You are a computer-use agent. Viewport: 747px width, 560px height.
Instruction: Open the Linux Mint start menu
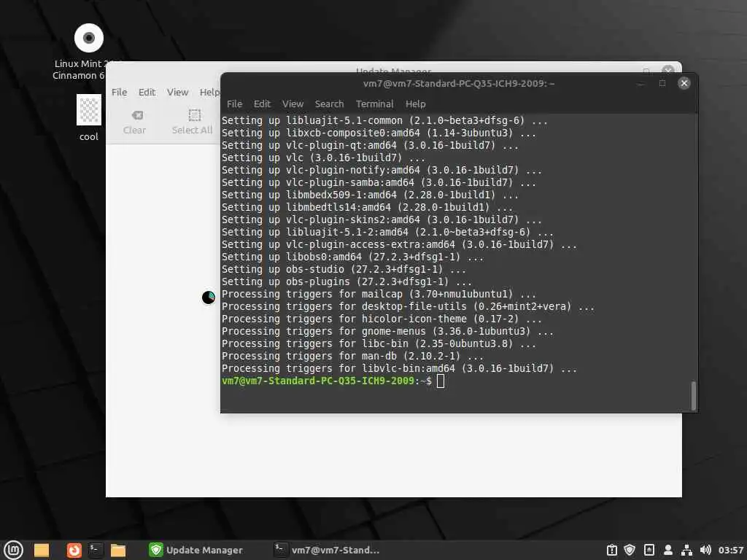pos(13,550)
